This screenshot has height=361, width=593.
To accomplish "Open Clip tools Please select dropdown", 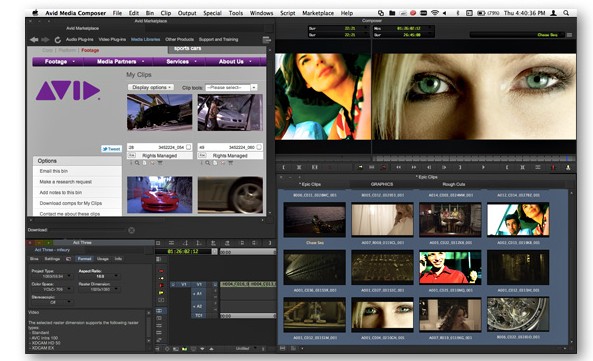I will (x=231, y=87).
